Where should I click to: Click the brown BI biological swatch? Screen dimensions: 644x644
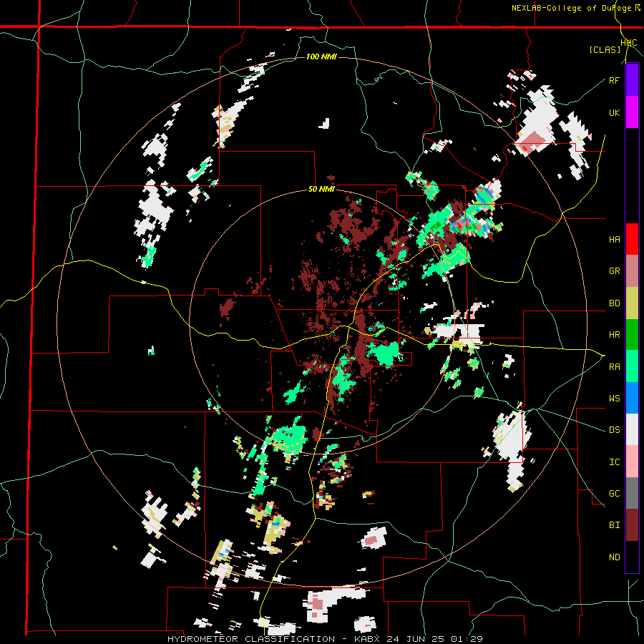632,525
